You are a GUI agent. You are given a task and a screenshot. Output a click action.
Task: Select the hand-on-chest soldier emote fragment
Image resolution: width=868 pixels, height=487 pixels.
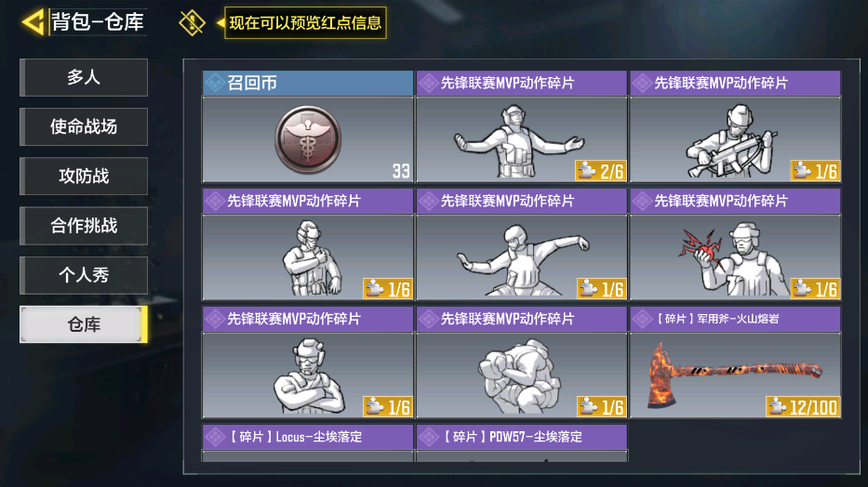pyautogui.click(x=308, y=244)
